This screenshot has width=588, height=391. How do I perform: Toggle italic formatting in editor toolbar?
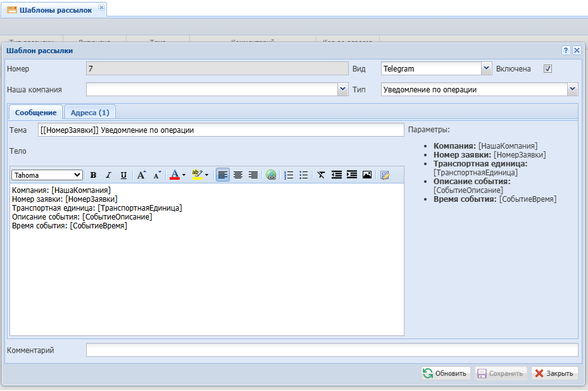[108, 175]
